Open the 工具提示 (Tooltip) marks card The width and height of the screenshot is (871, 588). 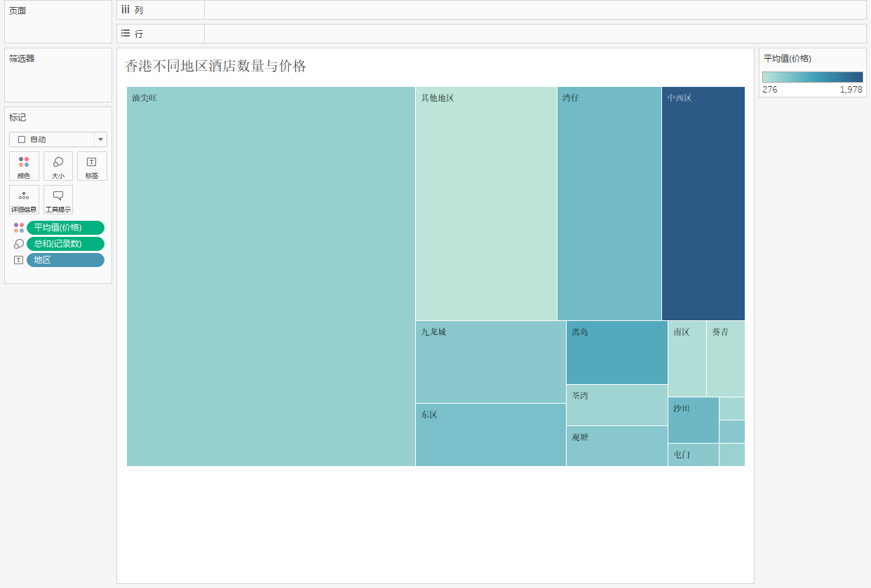point(58,200)
